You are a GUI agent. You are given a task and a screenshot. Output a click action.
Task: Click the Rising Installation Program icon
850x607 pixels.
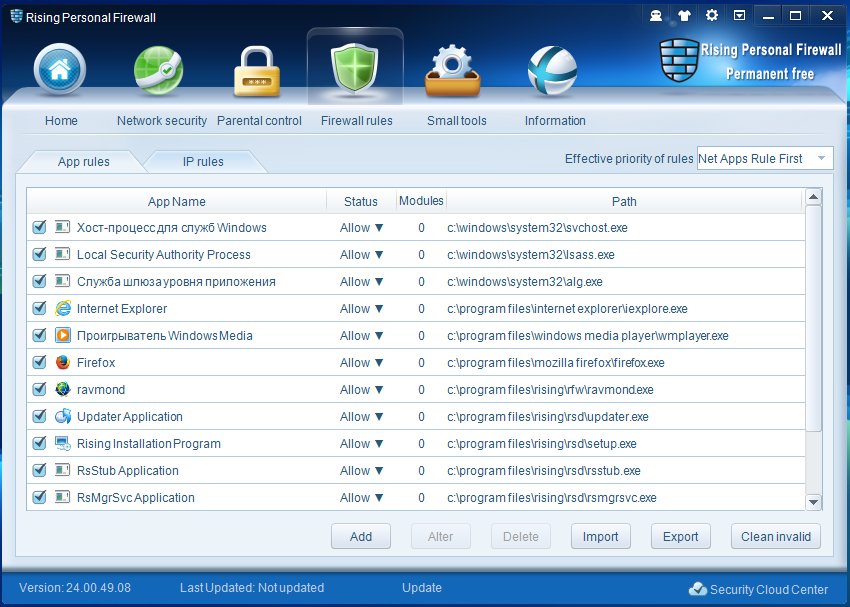(x=63, y=443)
